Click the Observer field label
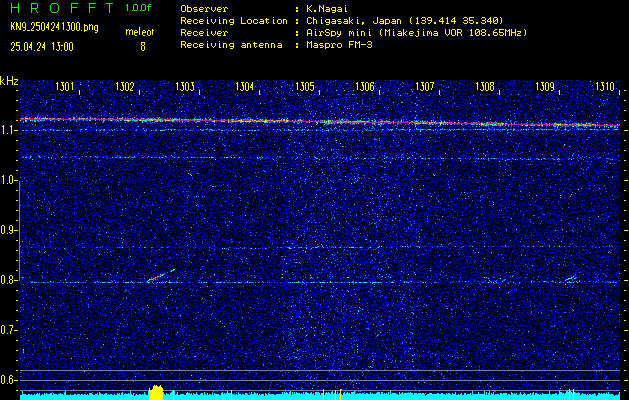 [204, 9]
